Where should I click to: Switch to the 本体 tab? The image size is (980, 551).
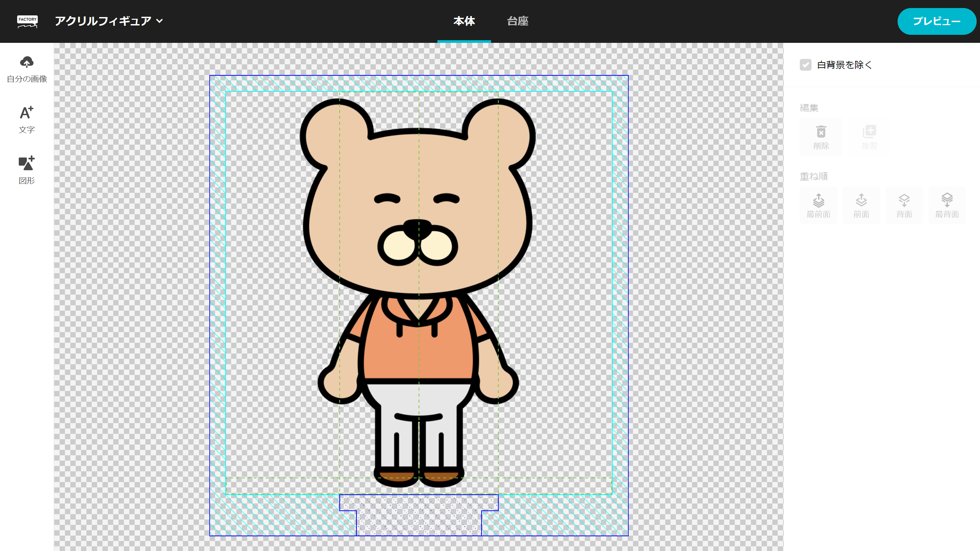point(463,21)
